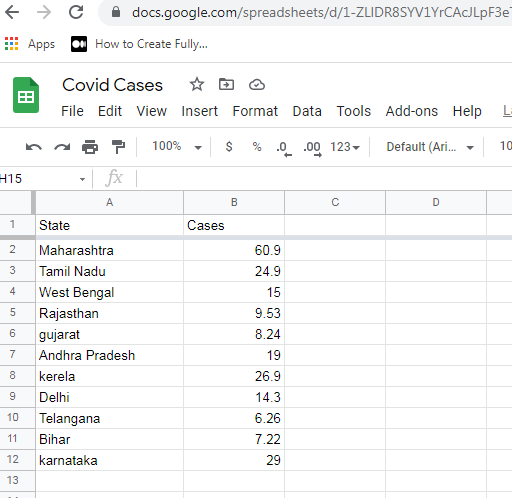The height and width of the screenshot is (498, 512).
Task: Open the 100% zoom dropdown
Action: click(x=177, y=147)
